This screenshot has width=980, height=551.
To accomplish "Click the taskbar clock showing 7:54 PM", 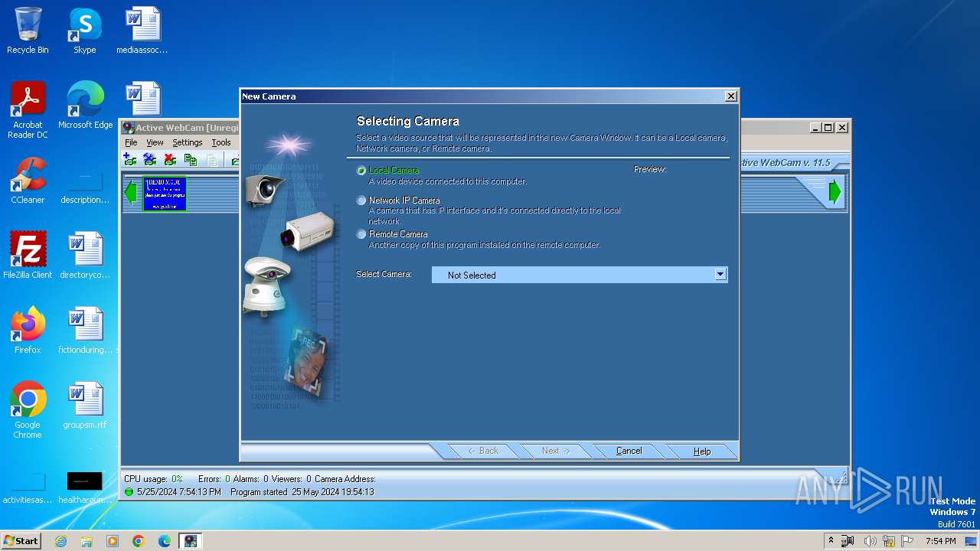I will (x=940, y=541).
